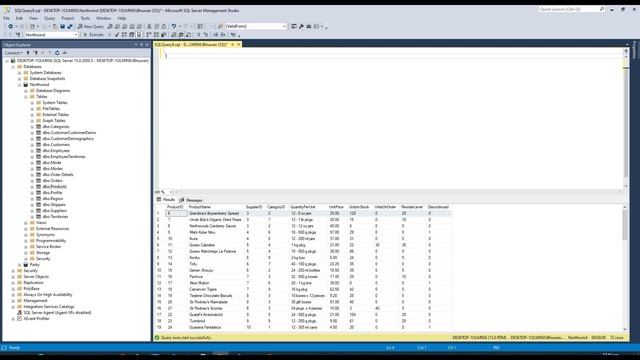This screenshot has height=360, width=640.
Task: Click the disconnect icon in Object Explorer
Action: tap(36, 53)
